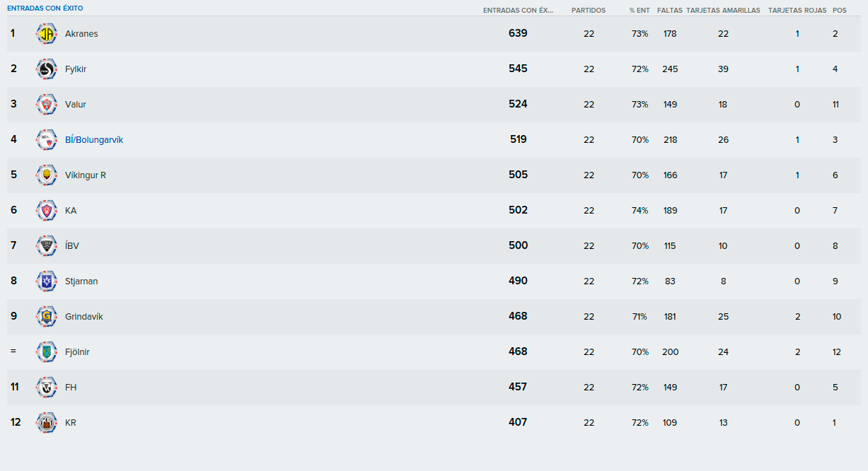Sort by Faltas column header
The width and height of the screenshot is (868, 471).
pos(670,11)
